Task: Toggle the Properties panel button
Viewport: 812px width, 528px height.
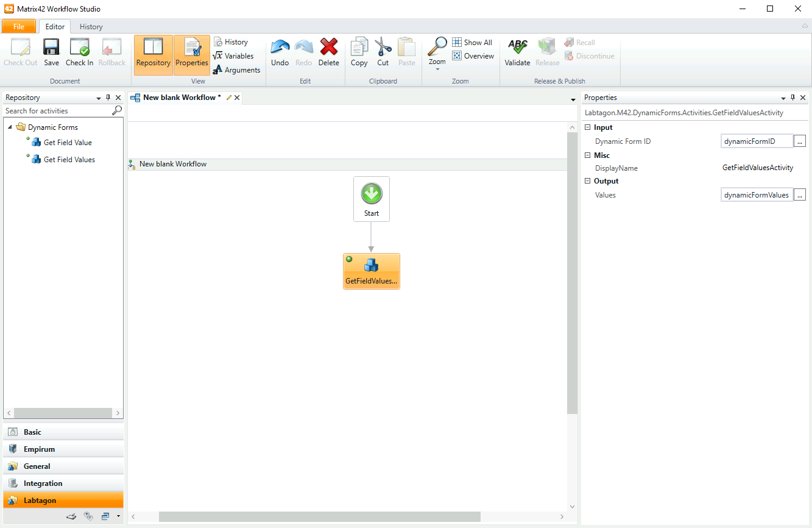Action: (x=192, y=55)
